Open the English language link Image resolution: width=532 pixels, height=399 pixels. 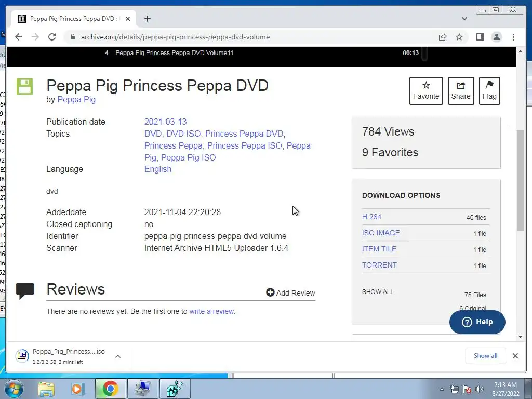coord(158,169)
